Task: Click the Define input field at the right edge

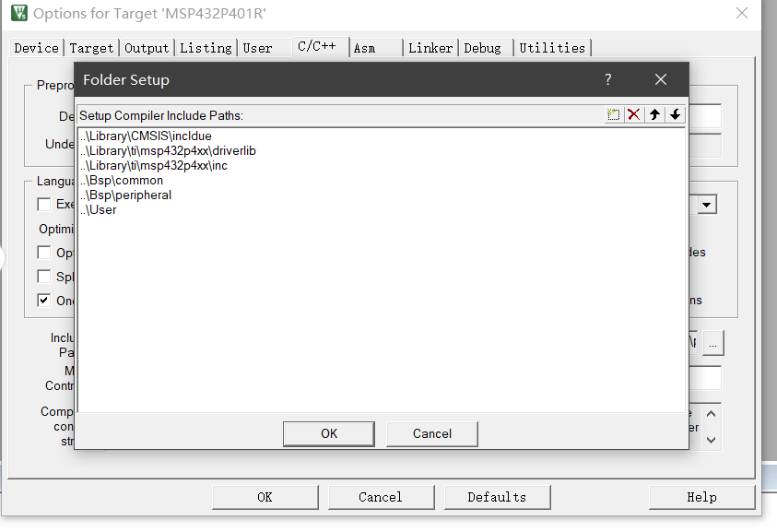Action: coord(705,116)
